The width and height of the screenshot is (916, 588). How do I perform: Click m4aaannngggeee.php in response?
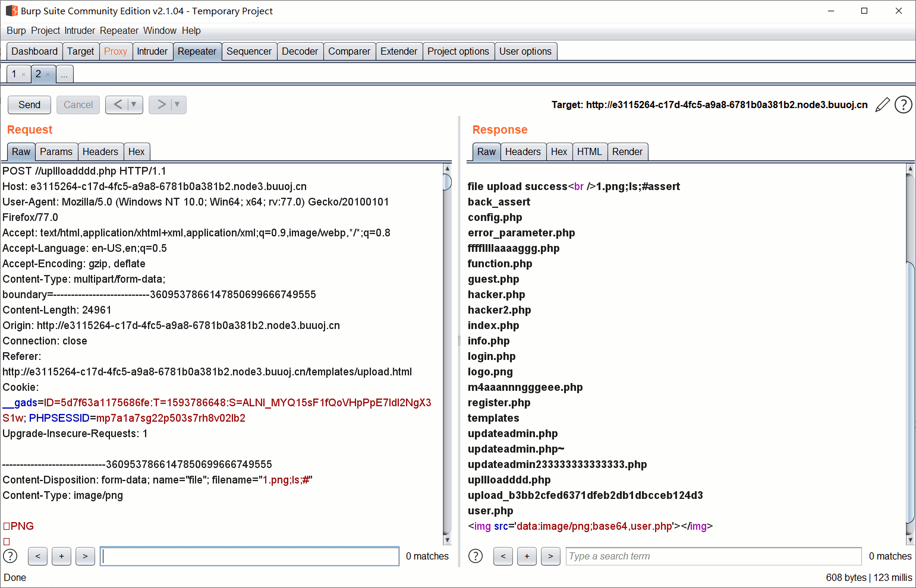pos(525,388)
